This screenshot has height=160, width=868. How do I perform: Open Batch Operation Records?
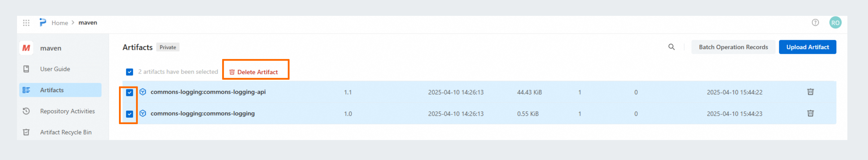(733, 47)
